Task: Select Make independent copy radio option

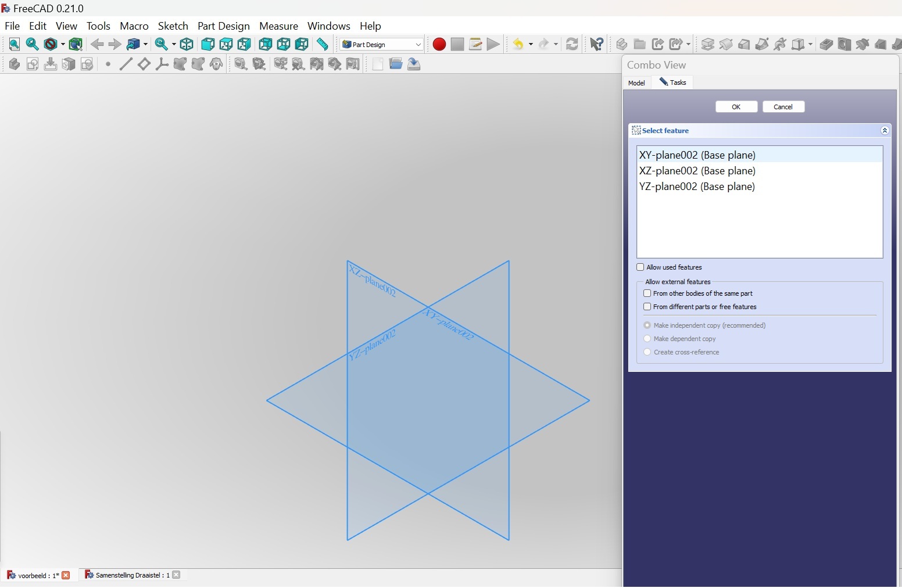Action: tap(647, 325)
